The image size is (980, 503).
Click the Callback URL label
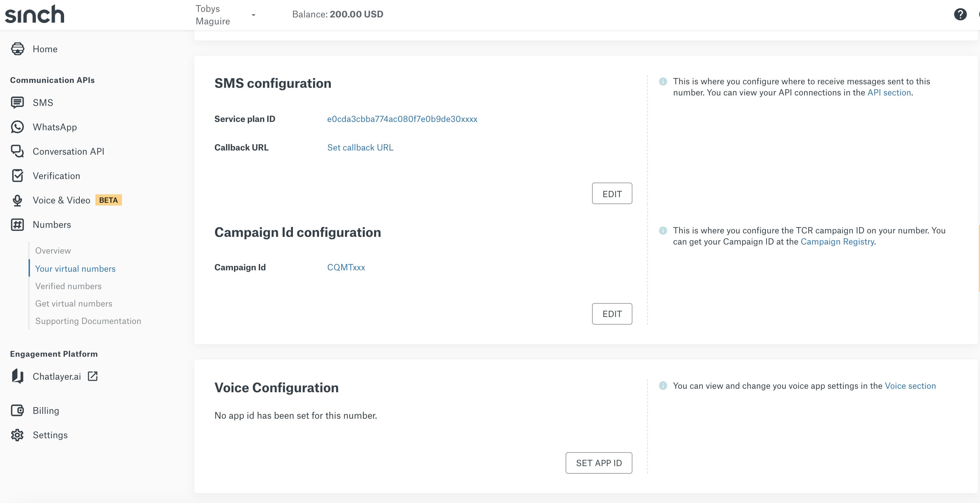[241, 148]
